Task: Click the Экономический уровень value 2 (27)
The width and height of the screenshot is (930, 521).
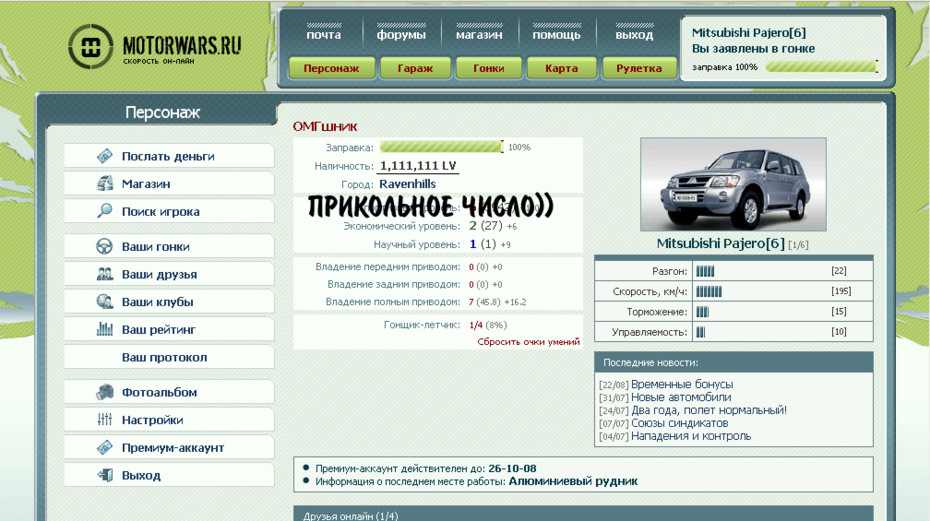Action: coord(486,225)
